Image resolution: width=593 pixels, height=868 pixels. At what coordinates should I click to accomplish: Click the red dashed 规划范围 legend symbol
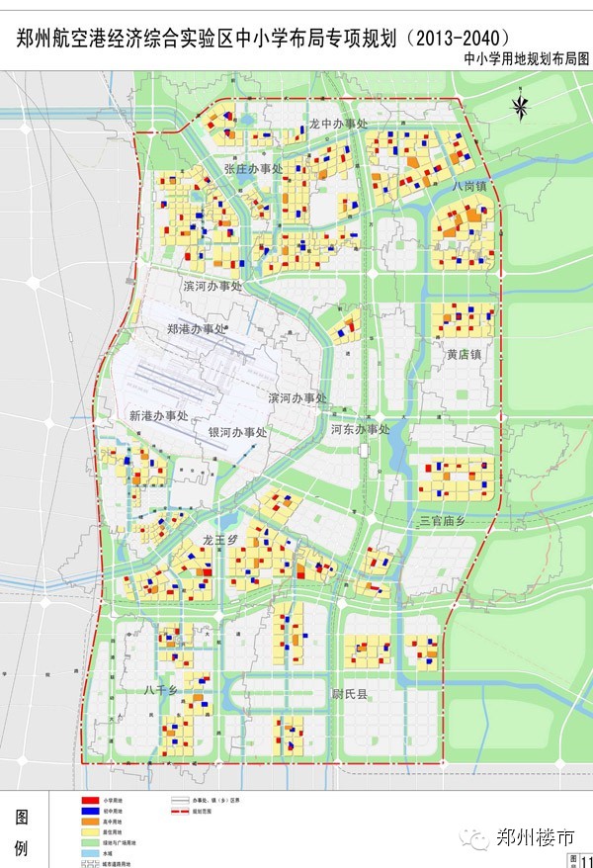180,811
